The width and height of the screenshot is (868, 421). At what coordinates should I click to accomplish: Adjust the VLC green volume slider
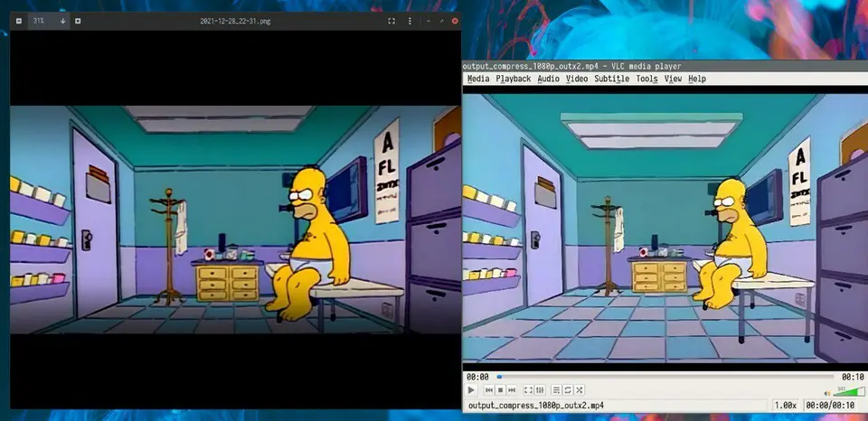pos(848,392)
